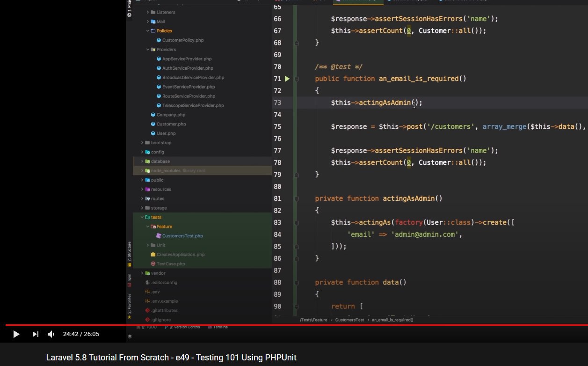Click \Tests\Feature breadcrumb
The height and width of the screenshot is (366, 588).
point(313,320)
